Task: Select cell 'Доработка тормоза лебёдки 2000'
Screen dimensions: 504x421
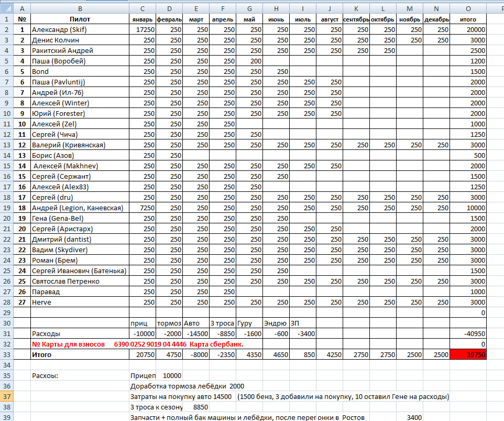Action: [x=187, y=386]
